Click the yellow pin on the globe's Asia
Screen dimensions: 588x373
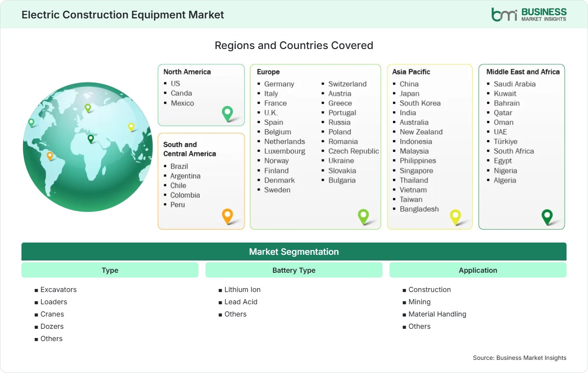click(131, 127)
